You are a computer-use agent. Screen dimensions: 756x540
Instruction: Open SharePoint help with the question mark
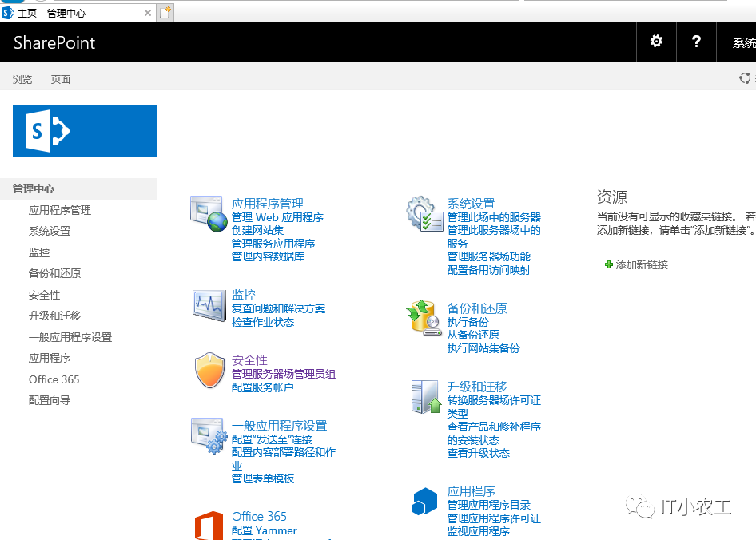tap(695, 42)
